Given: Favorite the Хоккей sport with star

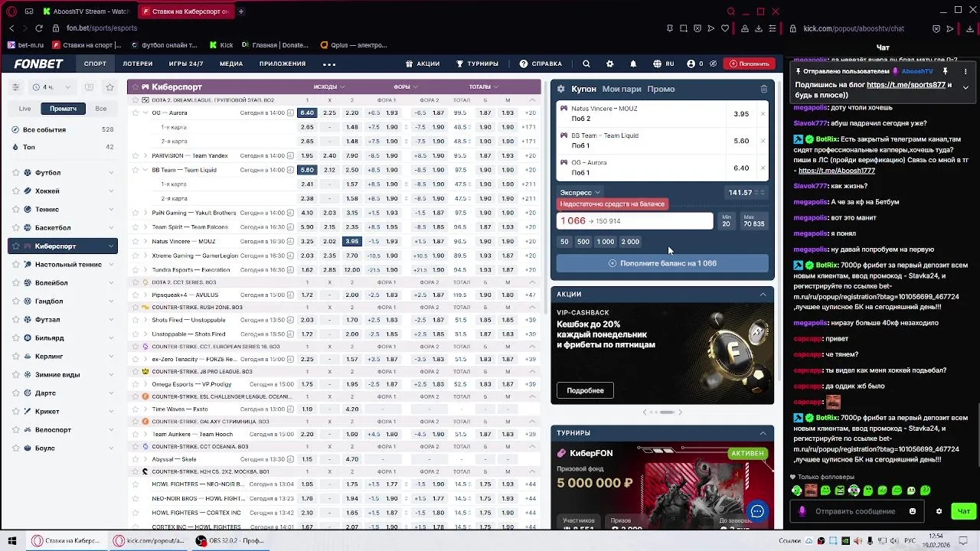Looking at the screenshot, I should pos(15,191).
